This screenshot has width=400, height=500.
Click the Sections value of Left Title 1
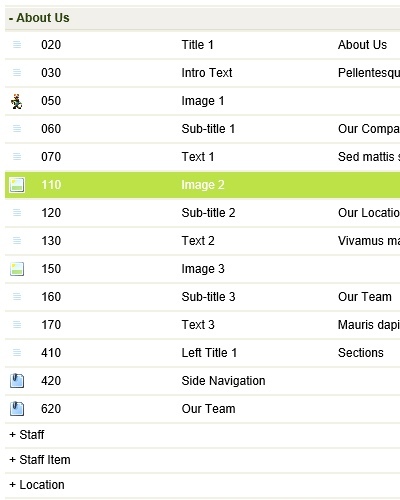(x=361, y=353)
